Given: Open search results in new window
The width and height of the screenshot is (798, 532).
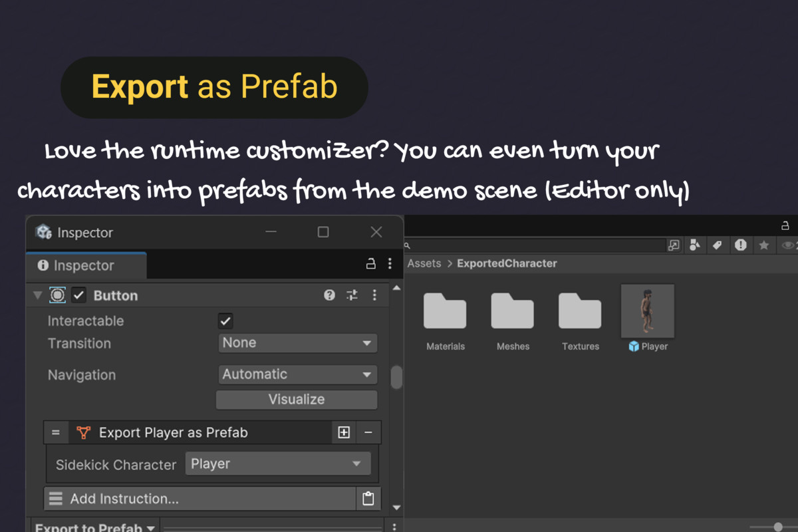Looking at the screenshot, I should [674, 245].
